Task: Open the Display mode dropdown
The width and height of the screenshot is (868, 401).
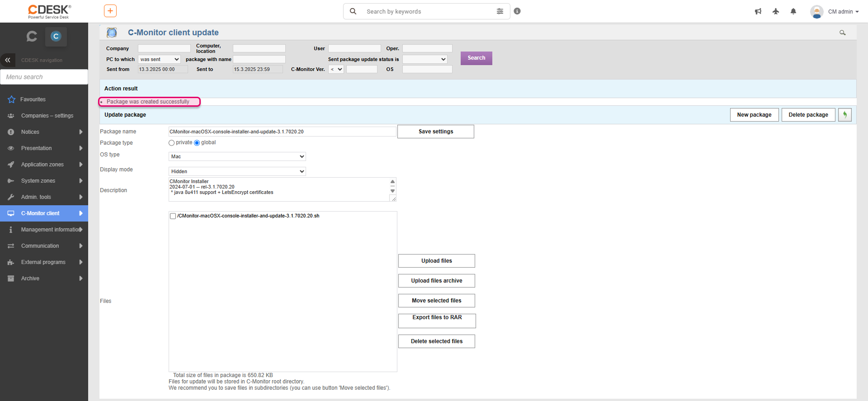Action: (237, 171)
